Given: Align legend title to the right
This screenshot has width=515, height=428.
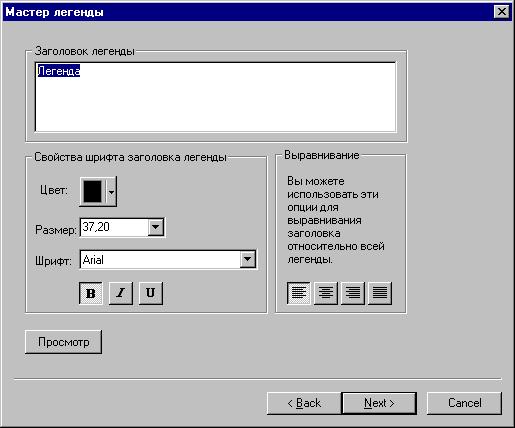Looking at the screenshot, I should tap(353, 293).
